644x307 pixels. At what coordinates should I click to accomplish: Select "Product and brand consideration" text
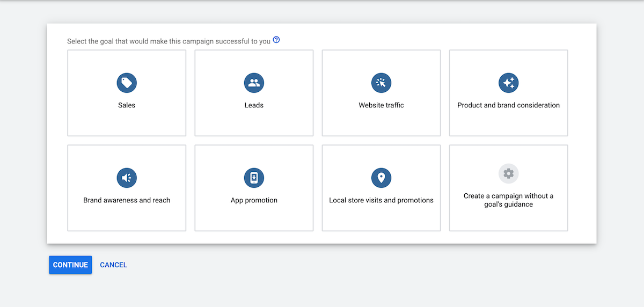[508, 105]
